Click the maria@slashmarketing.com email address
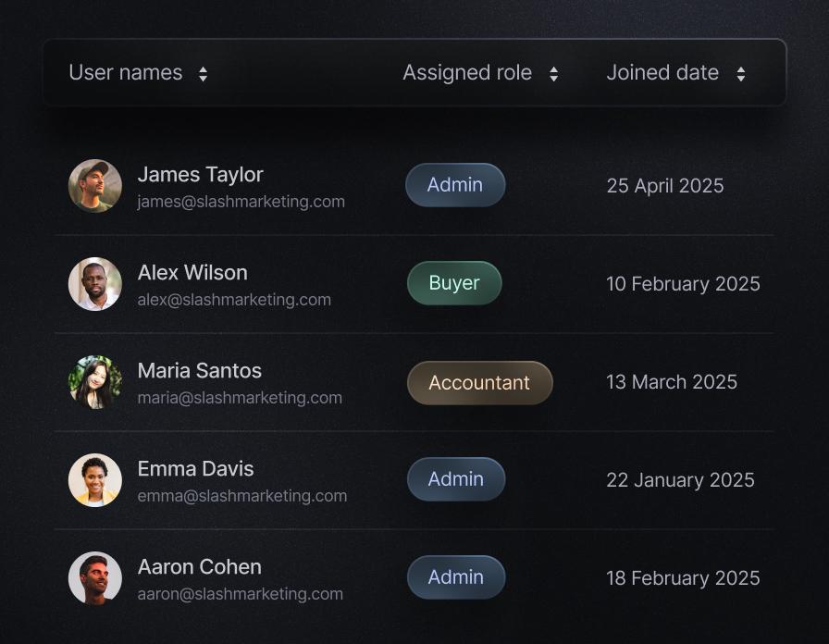The image size is (829, 644). [240, 398]
